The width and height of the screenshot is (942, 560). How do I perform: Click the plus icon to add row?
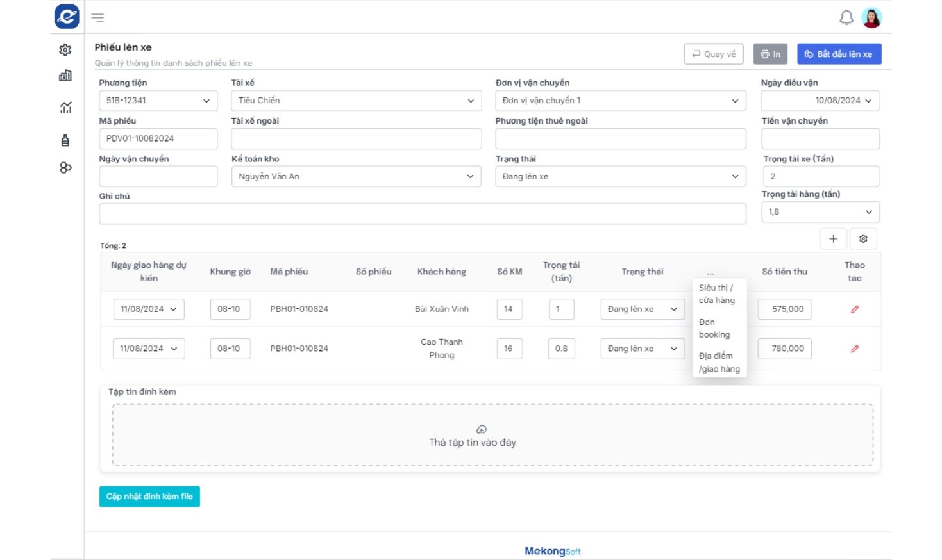(x=833, y=239)
